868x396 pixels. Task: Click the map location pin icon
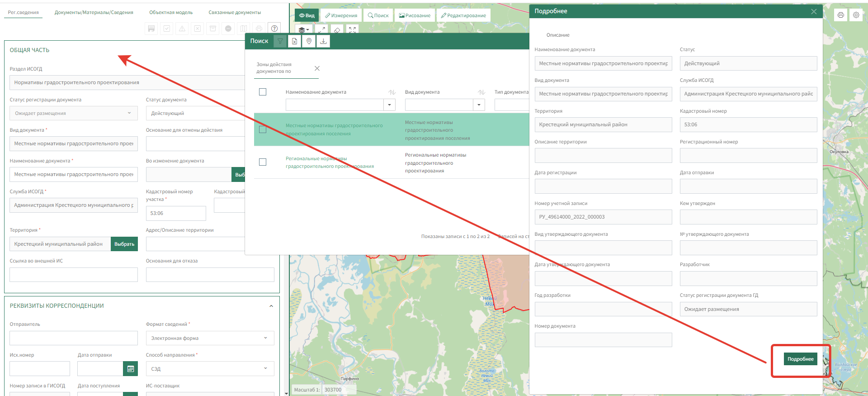(x=309, y=41)
